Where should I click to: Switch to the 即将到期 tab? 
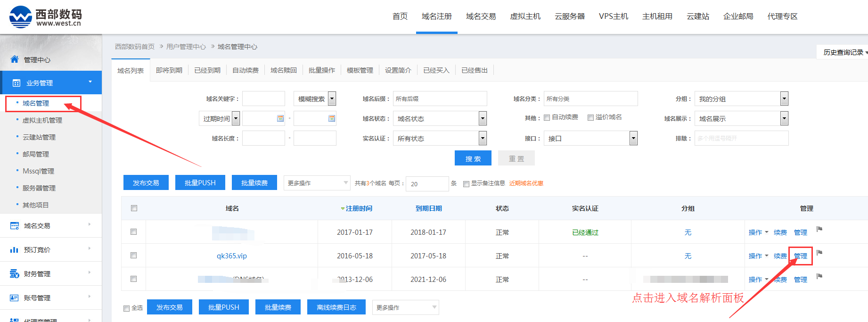pyautogui.click(x=169, y=70)
